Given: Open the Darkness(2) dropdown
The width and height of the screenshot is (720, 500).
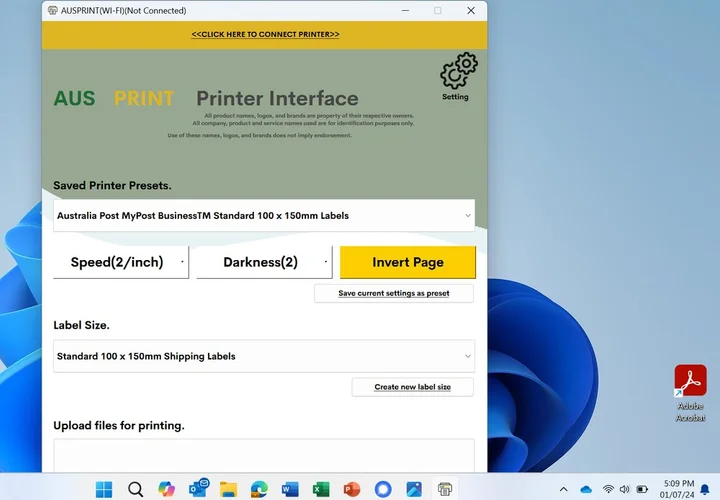Looking at the screenshot, I should coord(264,262).
